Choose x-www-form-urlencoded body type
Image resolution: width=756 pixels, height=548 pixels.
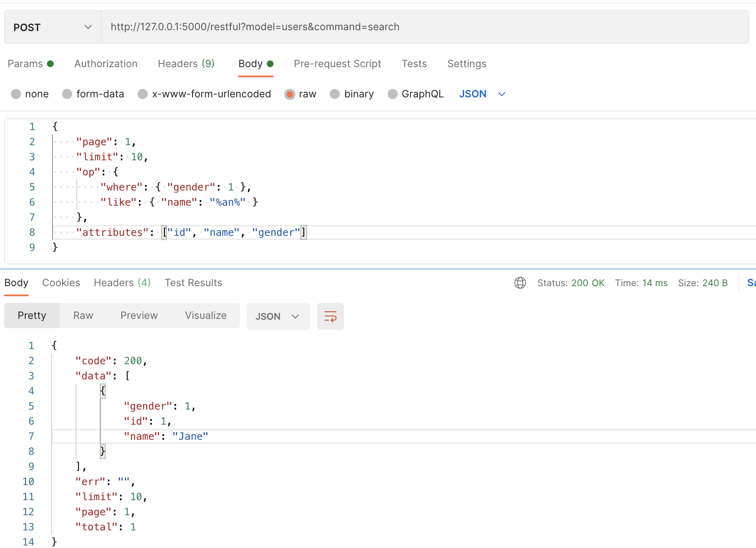tap(143, 94)
